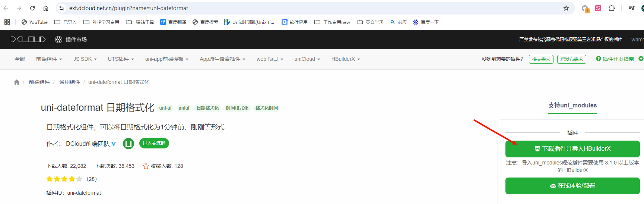Open the 工作专用new bookmark folder
Viewport: 644px width, 204px height.
coord(332,22)
